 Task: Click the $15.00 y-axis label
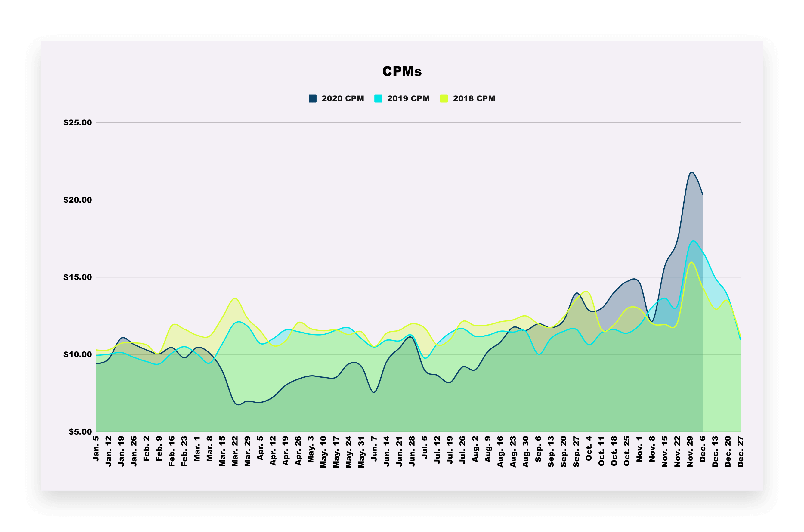[78, 277]
